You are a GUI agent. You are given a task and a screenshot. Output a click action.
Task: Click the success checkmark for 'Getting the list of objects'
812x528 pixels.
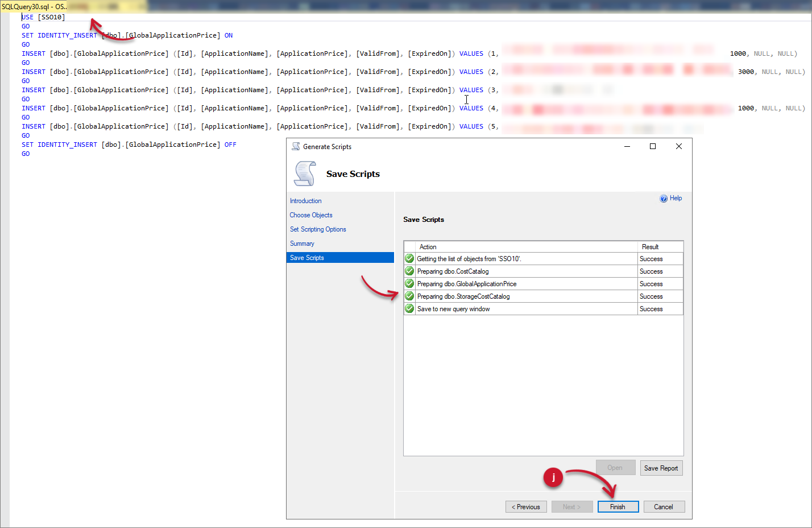tap(409, 258)
